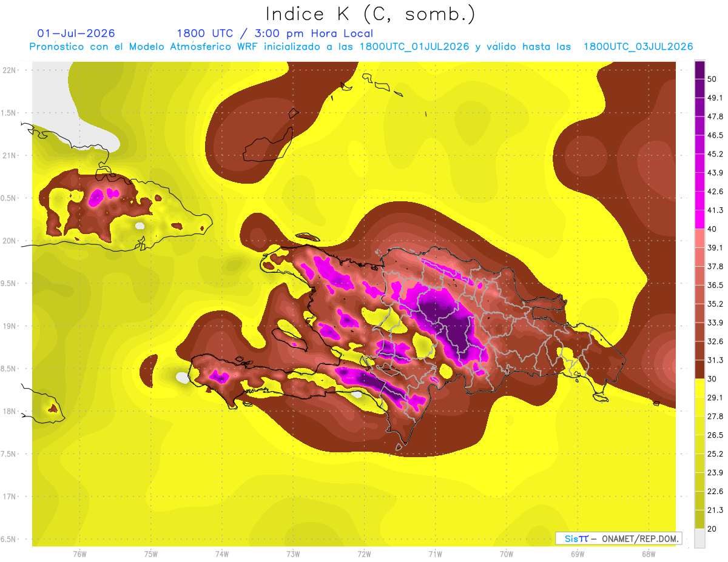Click the "Indice K (C, somb.)" title

point(370,15)
